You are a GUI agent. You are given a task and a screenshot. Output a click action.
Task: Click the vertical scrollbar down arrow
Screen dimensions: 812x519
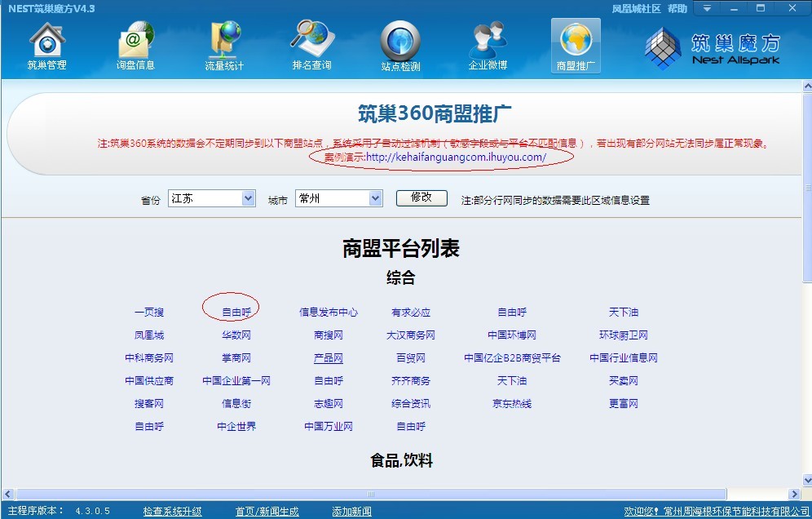tap(807, 480)
